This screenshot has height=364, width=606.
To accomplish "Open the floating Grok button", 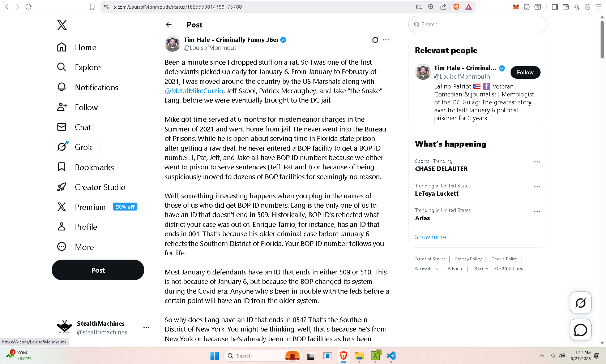I will [580, 303].
